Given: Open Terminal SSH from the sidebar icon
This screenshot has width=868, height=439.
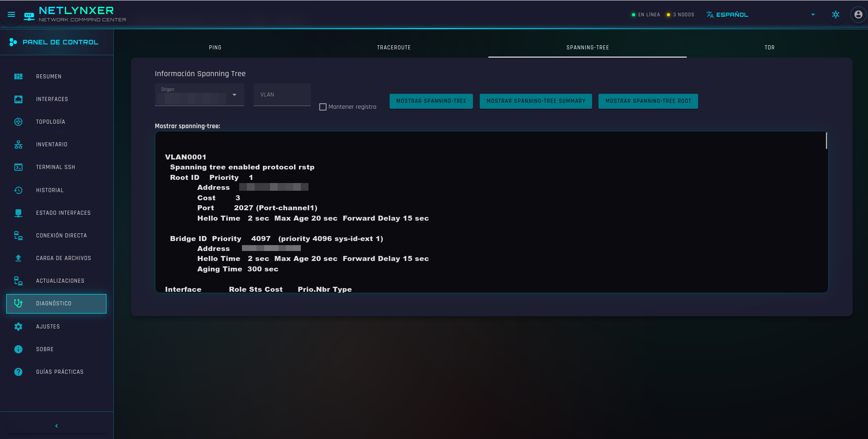Looking at the screenshot, I should click(18, 167).
